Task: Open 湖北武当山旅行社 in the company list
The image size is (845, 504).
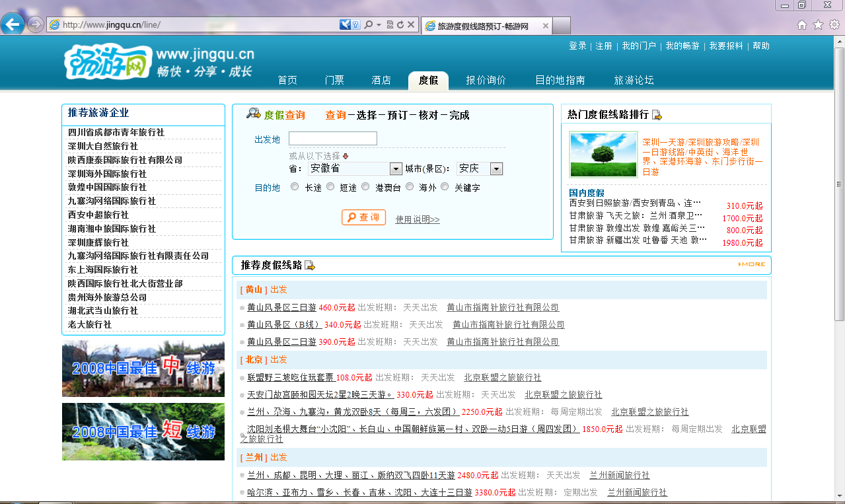Action: click(103, 310)
